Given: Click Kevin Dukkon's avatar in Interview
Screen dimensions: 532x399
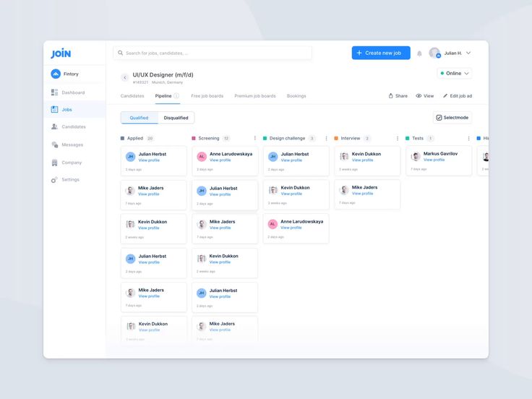Looking at the screenshot, I should coord(344,156).
